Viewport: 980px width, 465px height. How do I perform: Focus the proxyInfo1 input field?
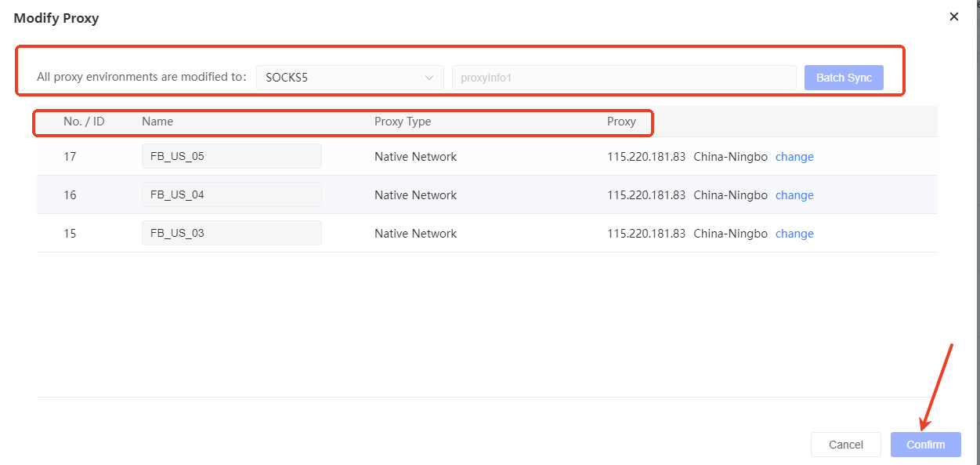tap(624, 78)
